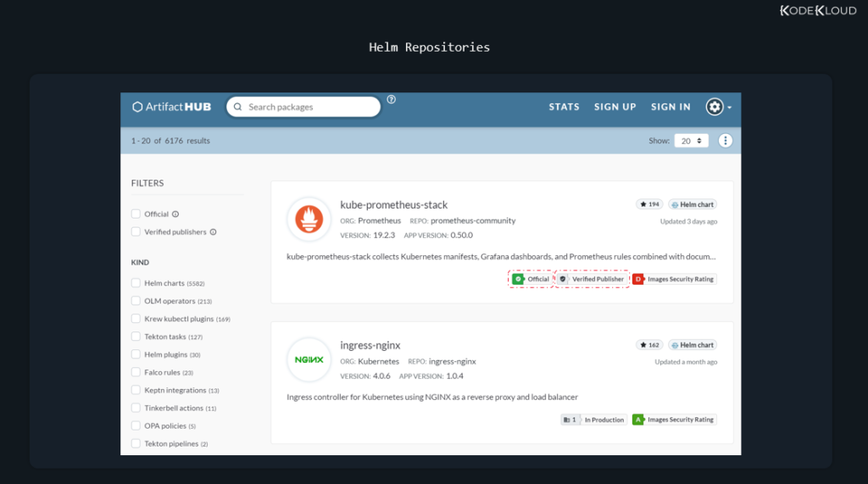Click Verified publishers info icon
The width and height of the screenshot is (868, 484).
coord(213,232)
